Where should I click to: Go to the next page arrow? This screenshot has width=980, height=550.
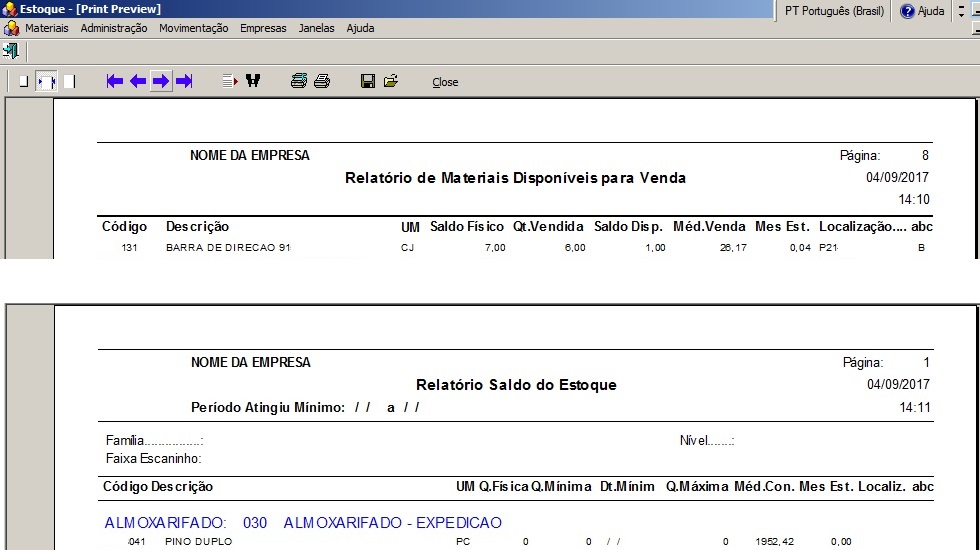pos(160,81)
